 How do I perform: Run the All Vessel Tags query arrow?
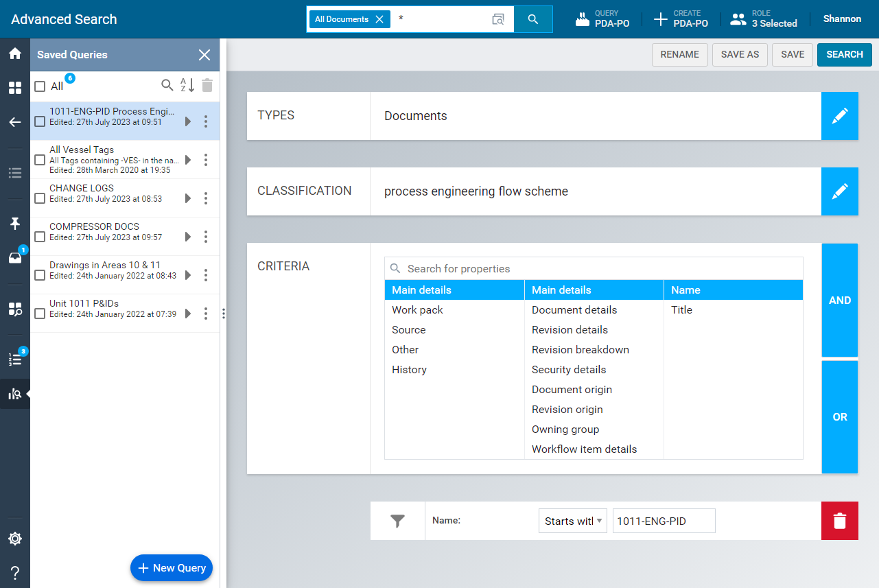point(188,160)
